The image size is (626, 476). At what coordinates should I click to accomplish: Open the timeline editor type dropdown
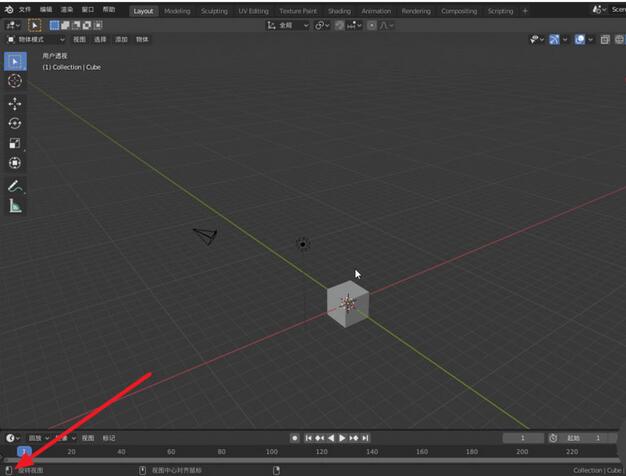coord(12,438)
